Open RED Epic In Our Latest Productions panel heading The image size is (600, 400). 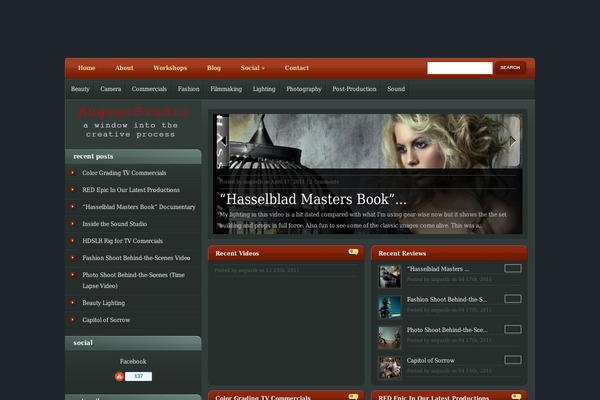coord(434,397)
